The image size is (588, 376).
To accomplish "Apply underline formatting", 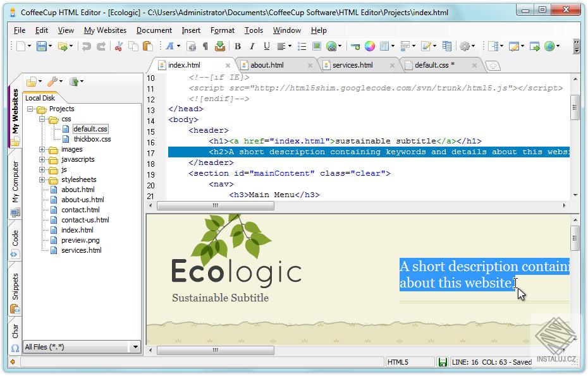I will [266, 46].
